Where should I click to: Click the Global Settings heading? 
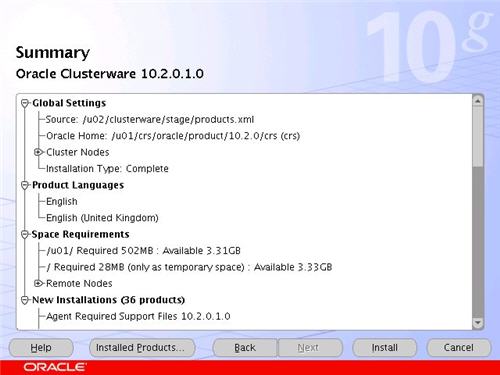click(69, 103)
